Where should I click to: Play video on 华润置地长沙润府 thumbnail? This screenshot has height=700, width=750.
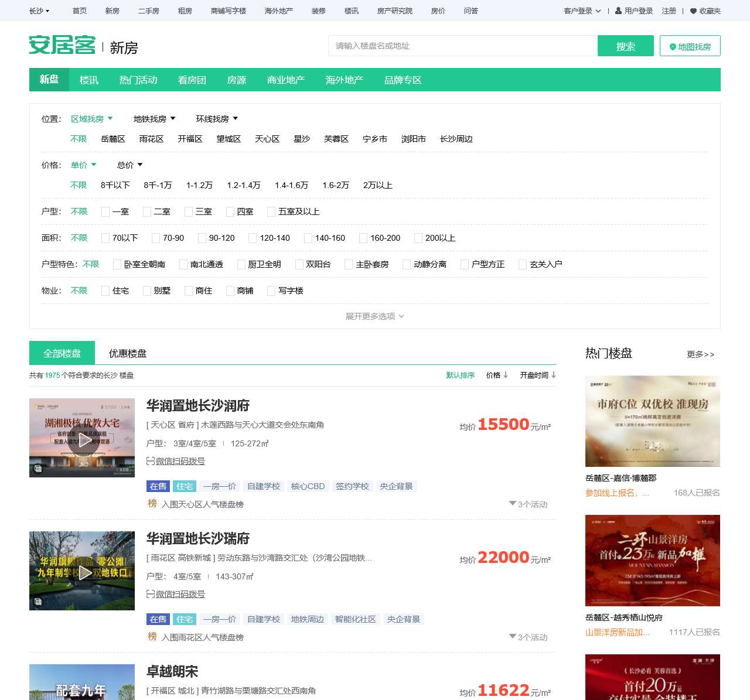pos(85,440)
